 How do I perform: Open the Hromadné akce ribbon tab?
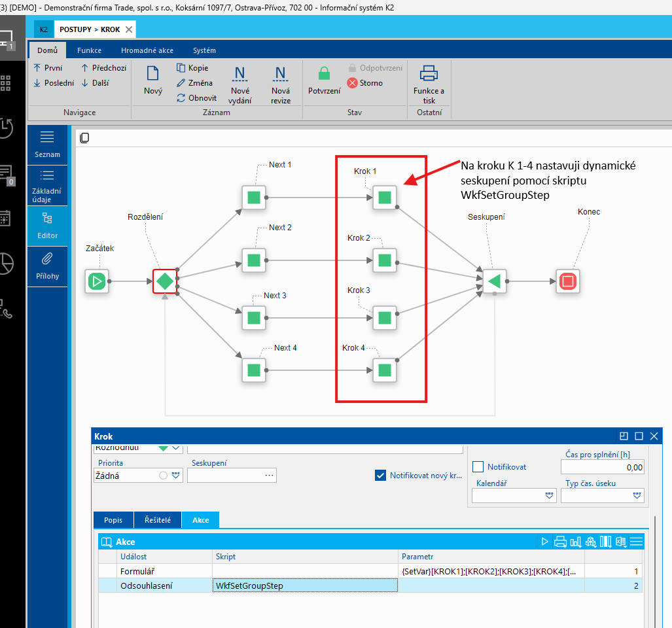pyautogui.click(x=147, y=50)
